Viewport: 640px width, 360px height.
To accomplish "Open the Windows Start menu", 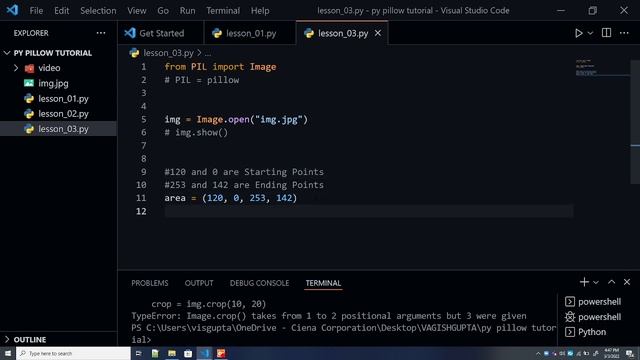I will tap(8, 353).
